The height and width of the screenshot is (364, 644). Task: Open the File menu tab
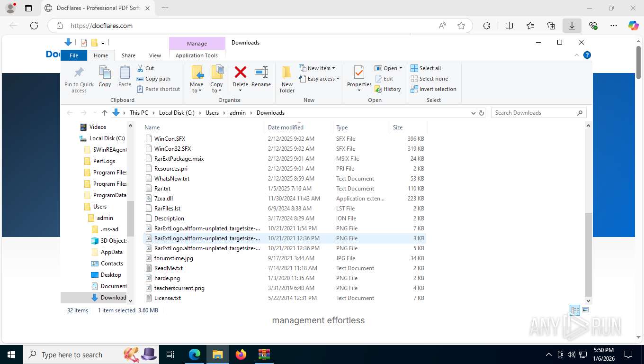click(x=74, y=55)
